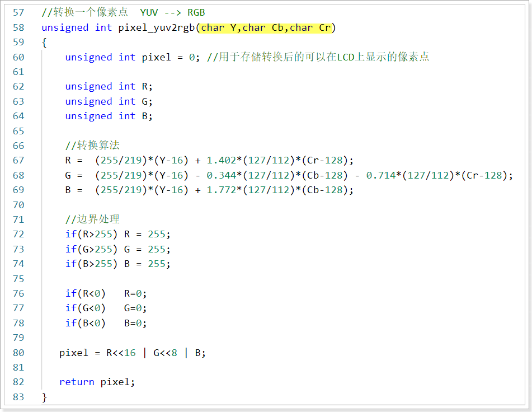
Task: Click line number 57 in the gutter
Action: coord(18,12)
